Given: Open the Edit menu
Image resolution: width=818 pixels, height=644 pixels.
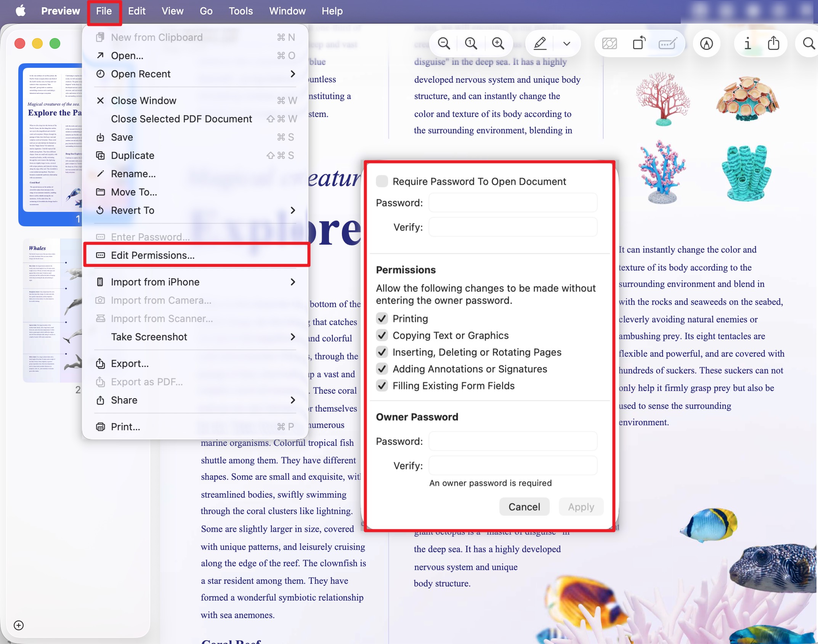Looking at the screenshot, I should click(x=136, y=11).
